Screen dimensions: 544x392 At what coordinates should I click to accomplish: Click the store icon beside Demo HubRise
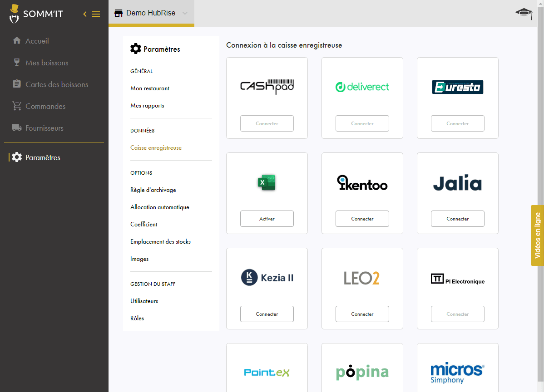coord(119,13)
